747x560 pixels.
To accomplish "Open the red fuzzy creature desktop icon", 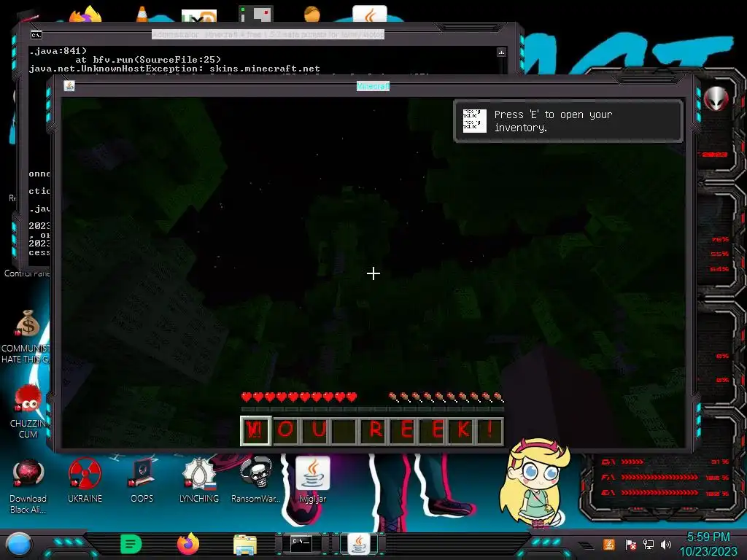I will point(28,399).
